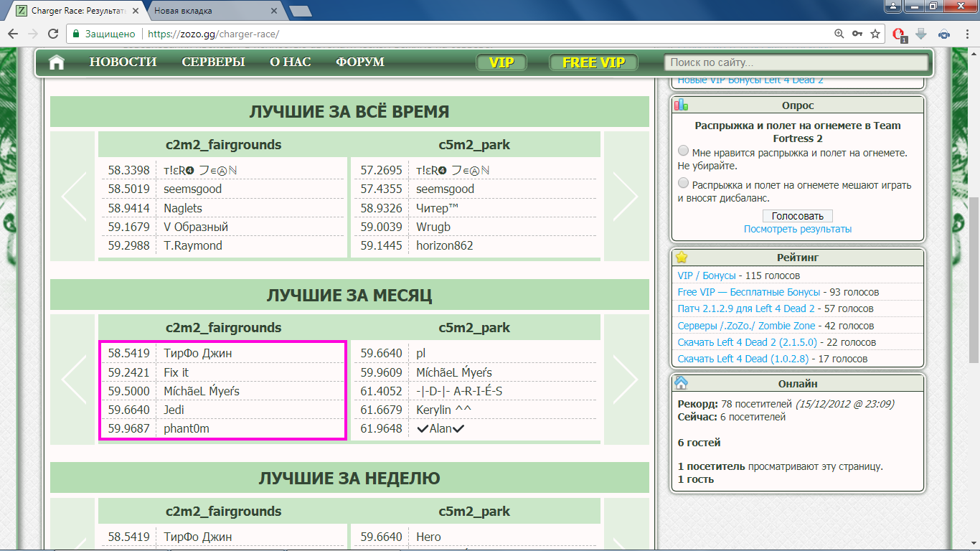980x551 pixels.
Task: Show next maps in 'Лучшие за месяц'
Action: 626,378
